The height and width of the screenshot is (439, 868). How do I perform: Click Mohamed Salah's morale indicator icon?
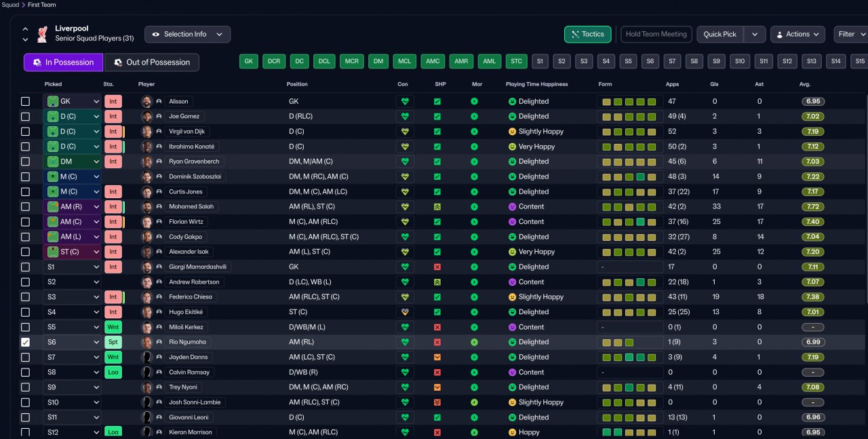point(474,207)
